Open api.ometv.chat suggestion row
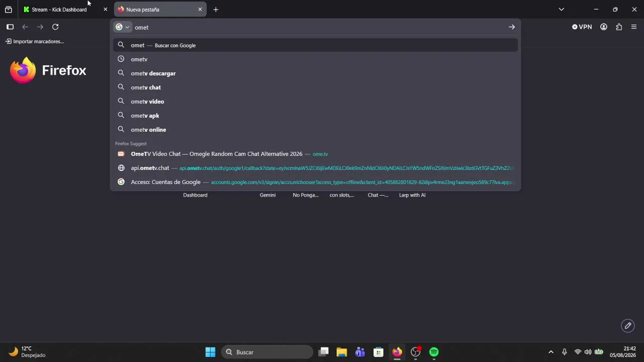 point(315,168)
